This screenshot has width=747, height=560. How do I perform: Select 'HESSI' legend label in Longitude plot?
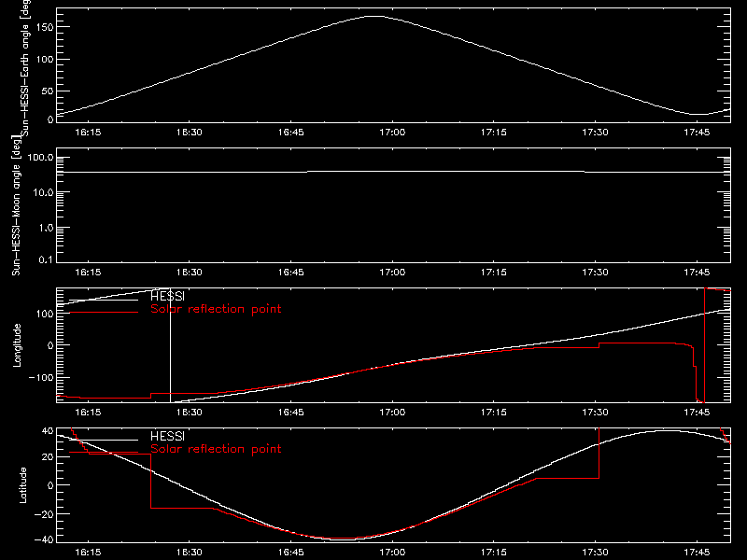[x=167, y=296]
